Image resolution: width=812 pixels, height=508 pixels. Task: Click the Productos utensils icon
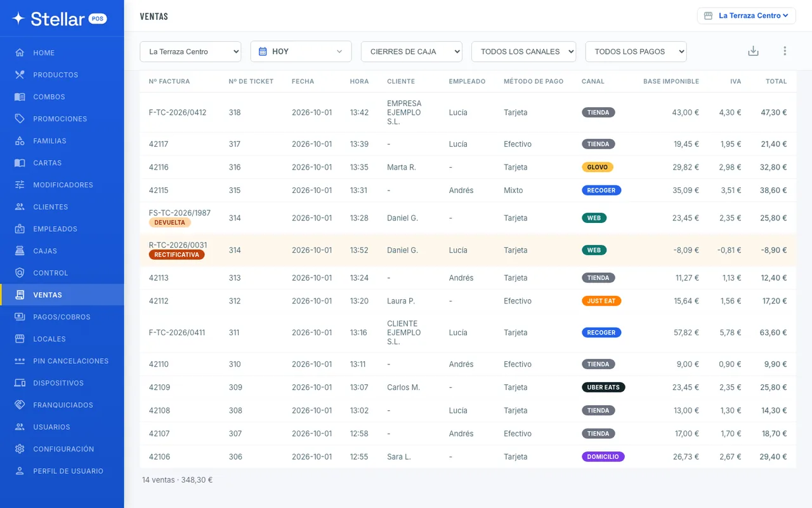pyautogui.click(x=20, y=75)
